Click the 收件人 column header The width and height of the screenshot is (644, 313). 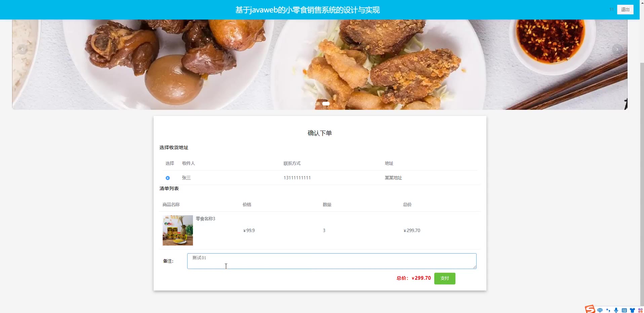pyautogui.click(x=188, y=163)
